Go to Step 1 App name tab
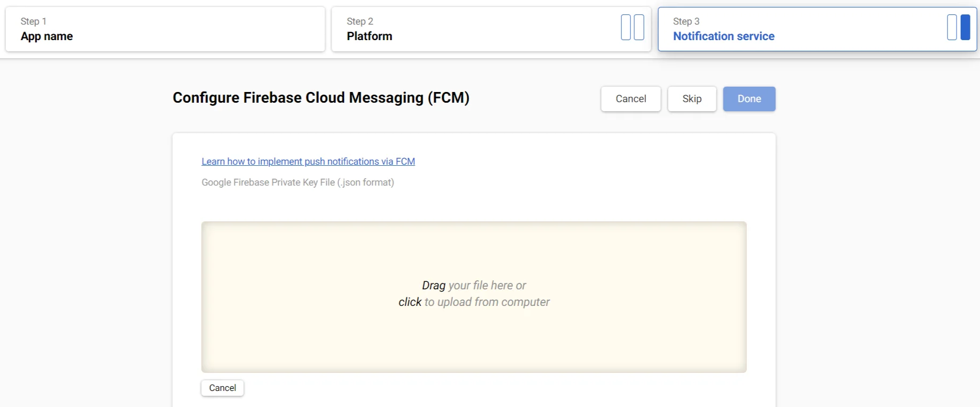The height and width of the screenshot is (407, 980). tap(165, 29)
